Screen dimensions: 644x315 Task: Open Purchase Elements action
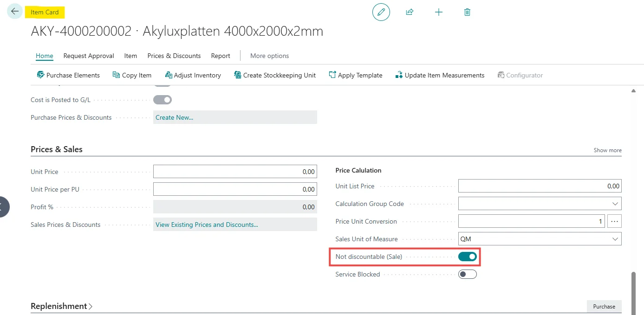tap(68, 75)
